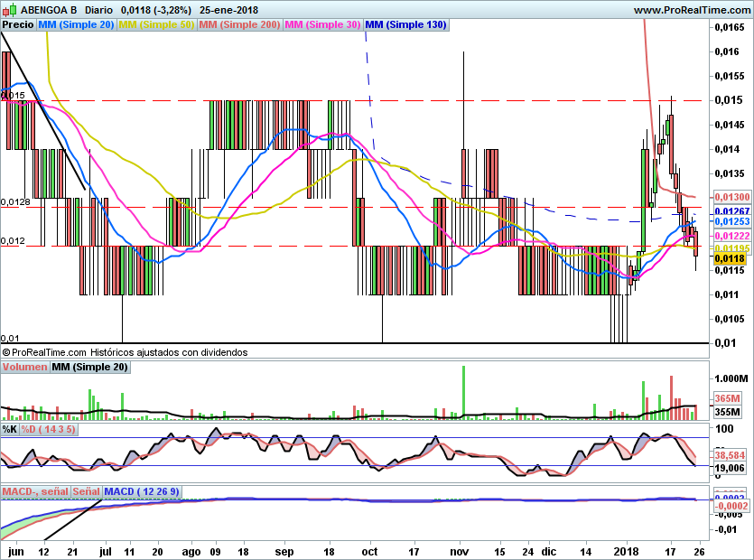
Task: Click the 2018 marker on time axis
Action: coord(626,550)
